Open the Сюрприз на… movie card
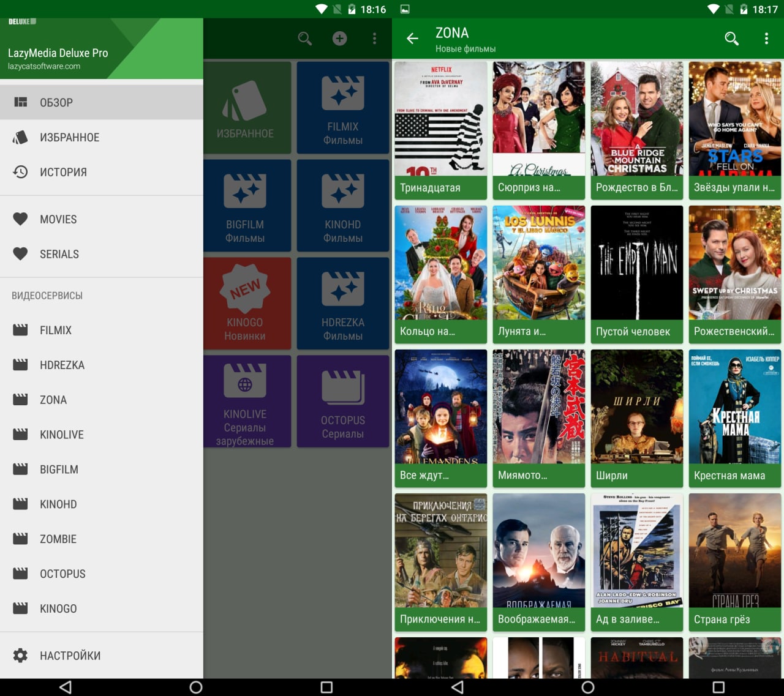 [x=539, y=130]
